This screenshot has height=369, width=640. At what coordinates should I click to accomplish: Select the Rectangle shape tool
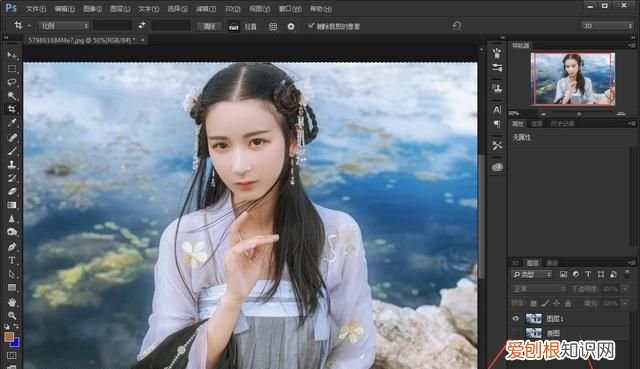coord(12,287)
